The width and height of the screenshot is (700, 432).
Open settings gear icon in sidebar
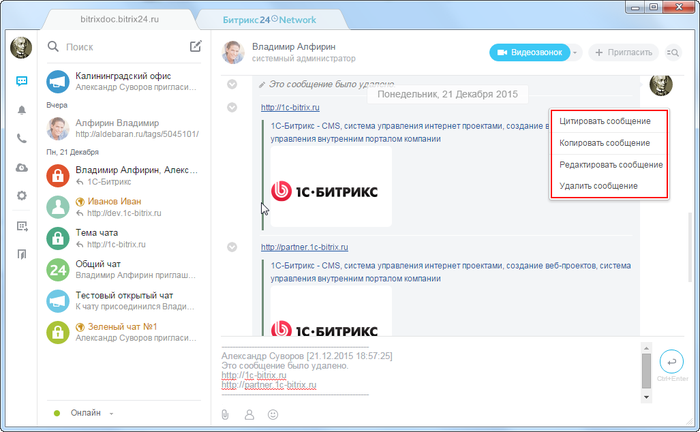pos(21,195)
